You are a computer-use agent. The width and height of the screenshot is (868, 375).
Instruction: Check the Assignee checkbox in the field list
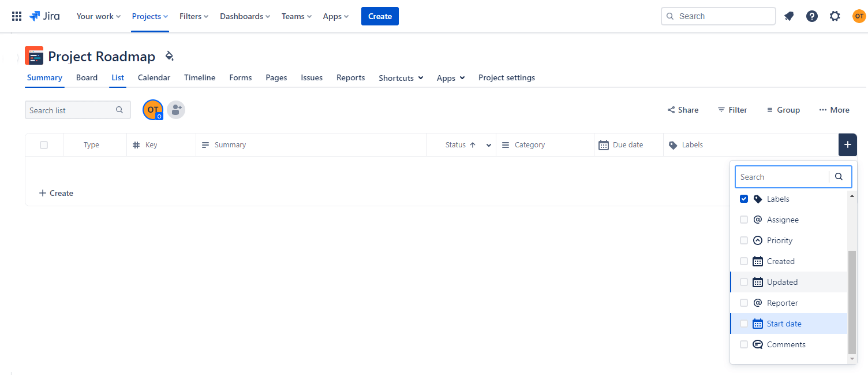pyautogui.click(x=744, y=219)
